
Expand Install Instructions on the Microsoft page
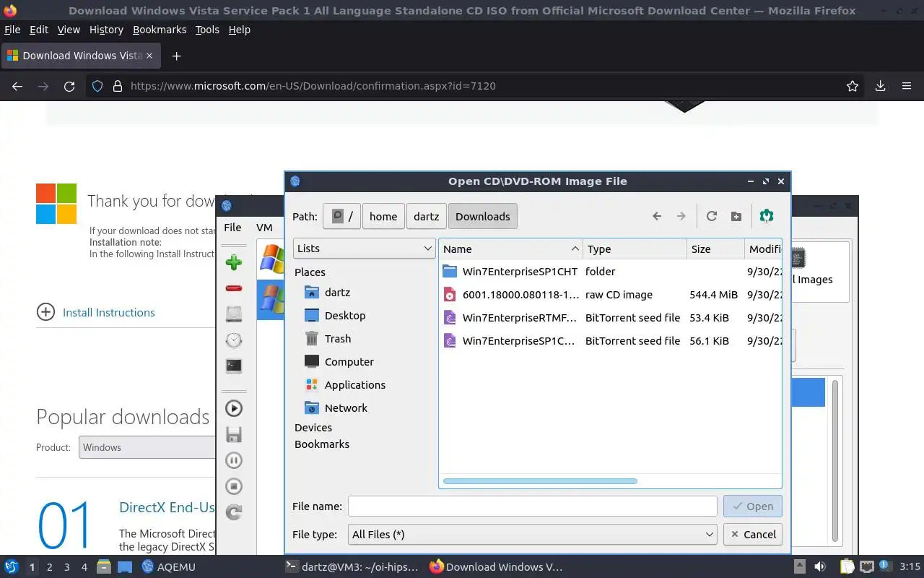click(x=96, y=312)
